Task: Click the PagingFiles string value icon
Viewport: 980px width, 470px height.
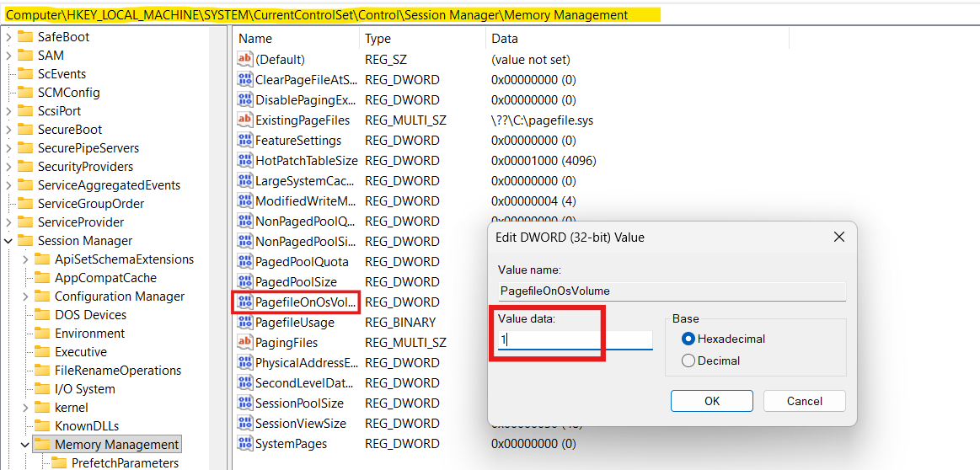Action: [244, 343]
